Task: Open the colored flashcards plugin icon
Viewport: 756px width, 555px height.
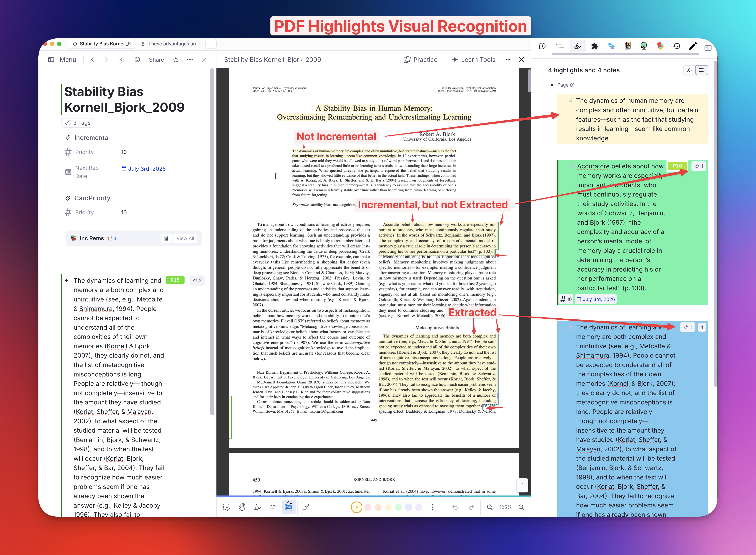Action: tap(660, 46)
